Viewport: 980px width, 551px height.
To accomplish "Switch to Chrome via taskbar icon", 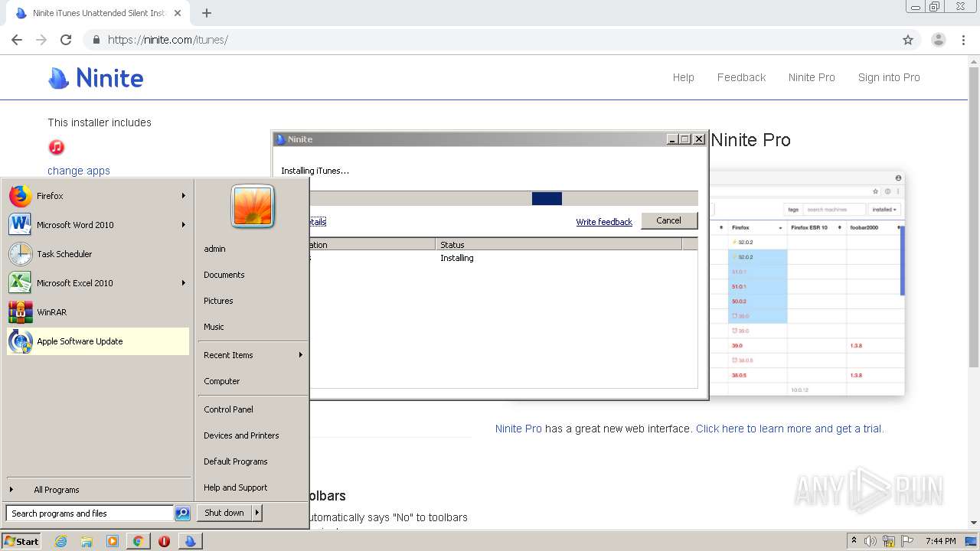I will pos(138,541).
